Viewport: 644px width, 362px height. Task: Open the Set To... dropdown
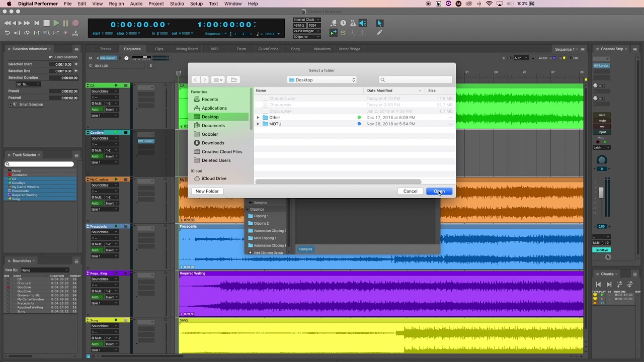[28, 84]
